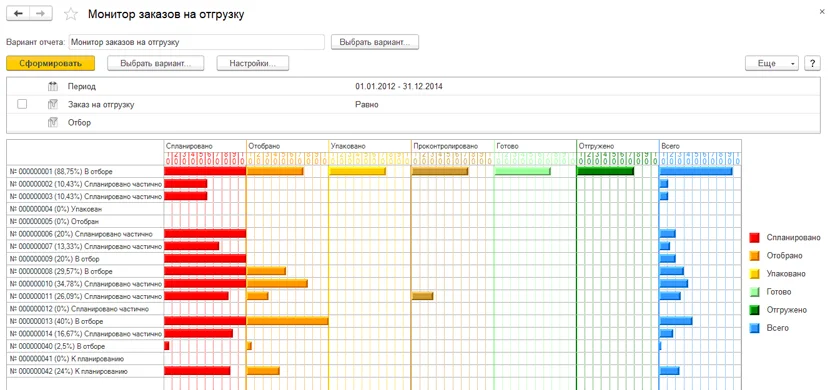Close the report with the X icon

point(822,11)
